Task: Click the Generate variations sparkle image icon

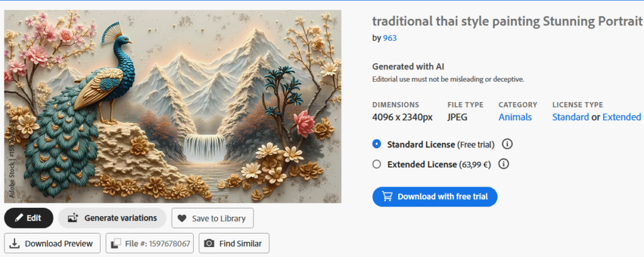Action: [73, 218]
